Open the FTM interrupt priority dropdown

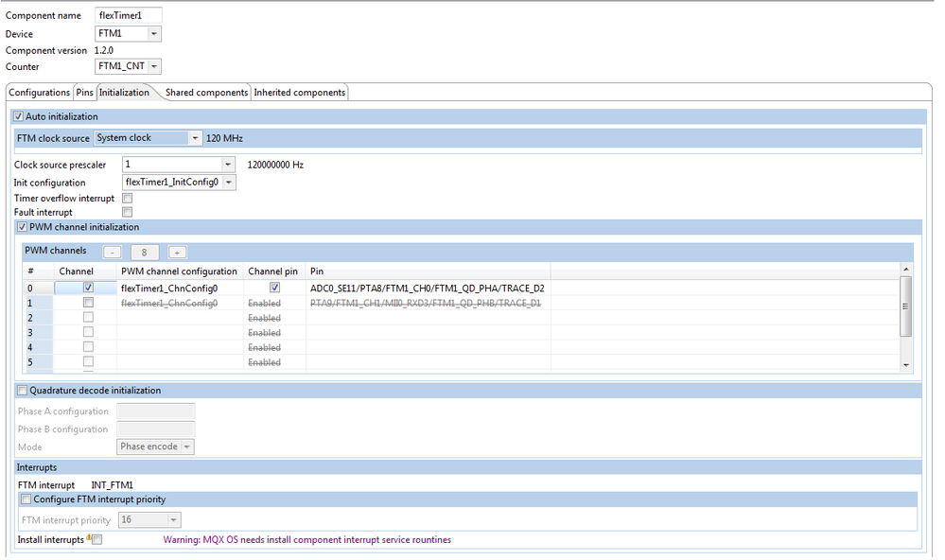point(149,519)
